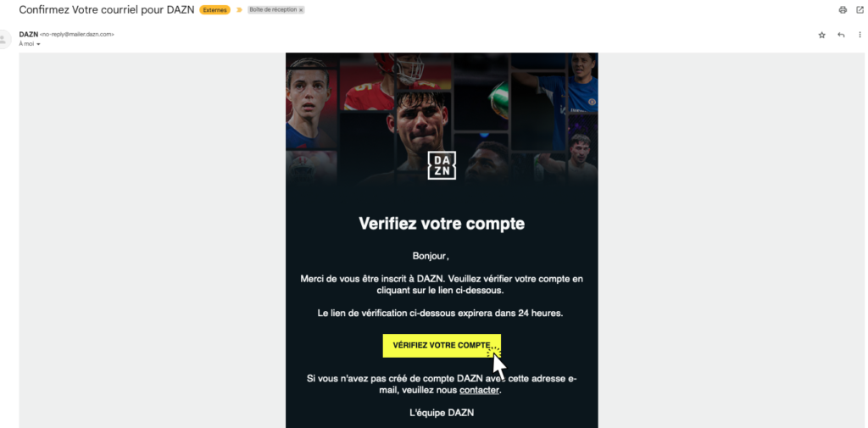
Task: Click the Externes label badge
Action: click(214, 10)
